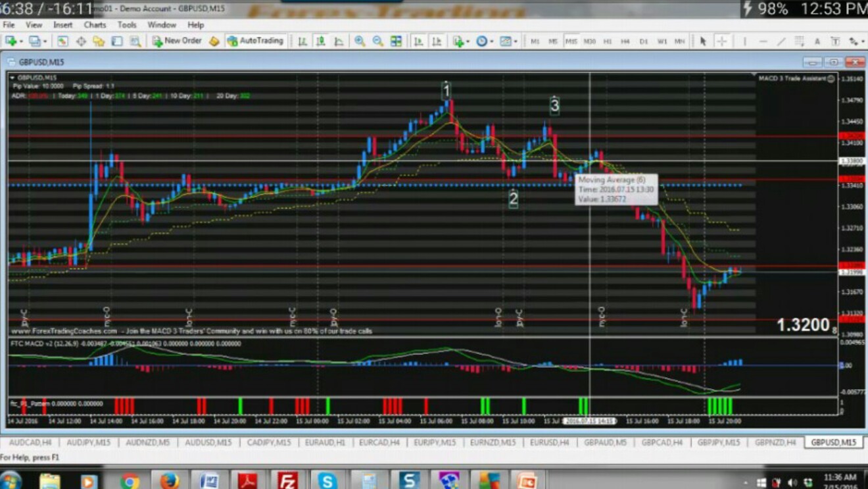This screenshot has width=868, height=489.
Task: Pick the horizontal line drawing tool
Action: tap(763, 41)
